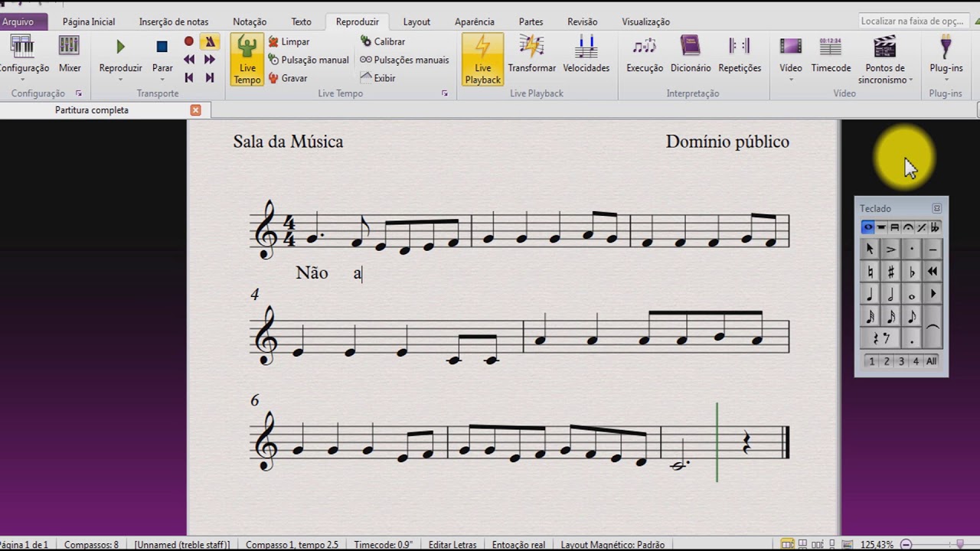Screen dimensions: 980x551
Task: Close the Partitura completa tab
Action: pos(195,110)
